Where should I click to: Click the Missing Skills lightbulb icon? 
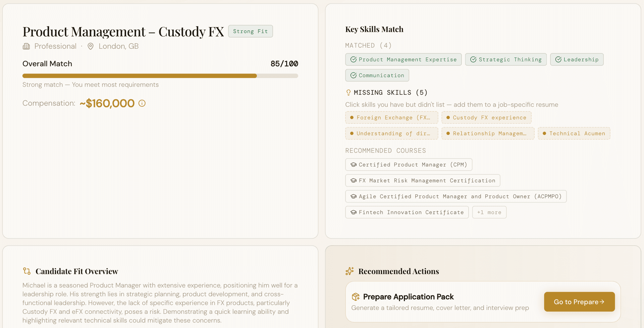click(348, 93)
